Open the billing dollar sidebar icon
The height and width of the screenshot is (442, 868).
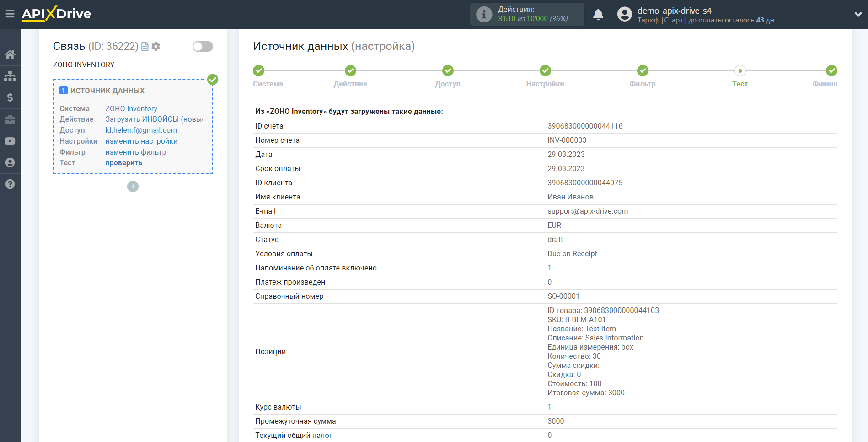click(x=10, y=97)
